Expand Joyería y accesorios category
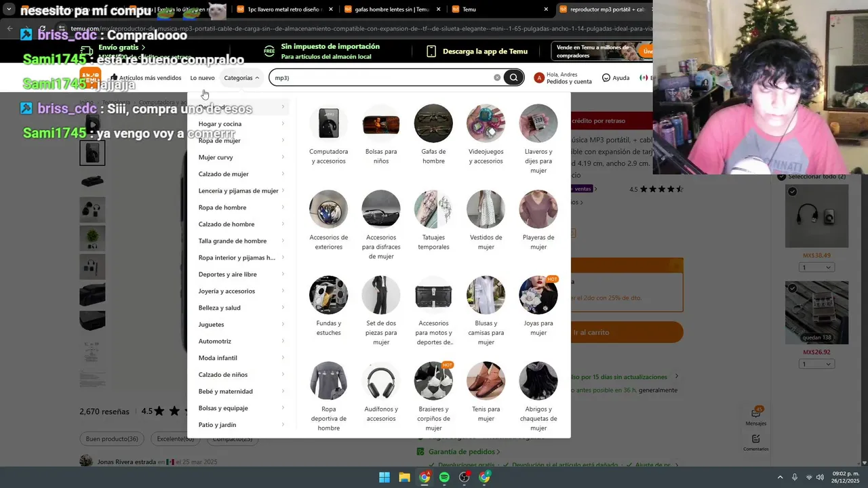Viewport: 868px width, 488px height. 241,291
